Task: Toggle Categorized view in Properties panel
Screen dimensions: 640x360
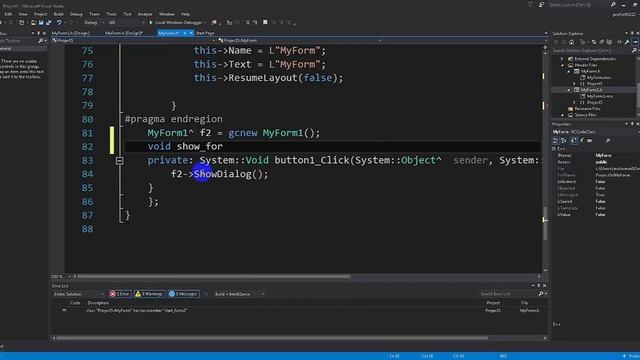Action: pos(556,140)
